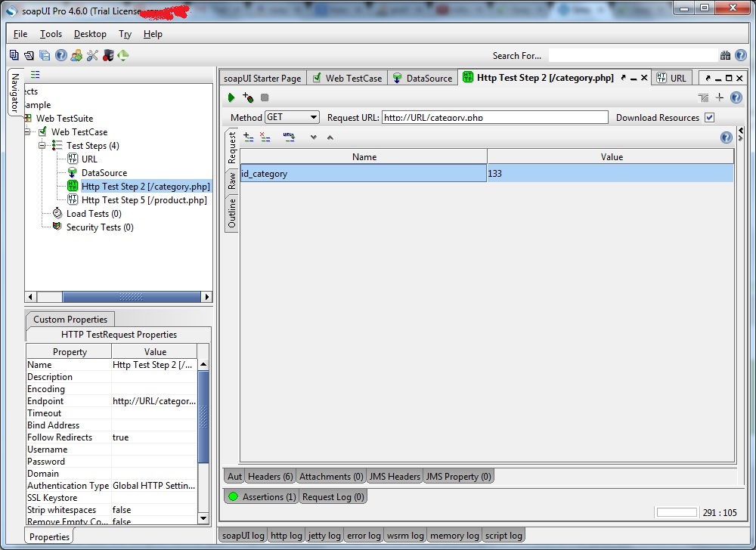The image size is (756, 550).
Task: Open help icon at top right of editor
Action: [x=736, y=97]
